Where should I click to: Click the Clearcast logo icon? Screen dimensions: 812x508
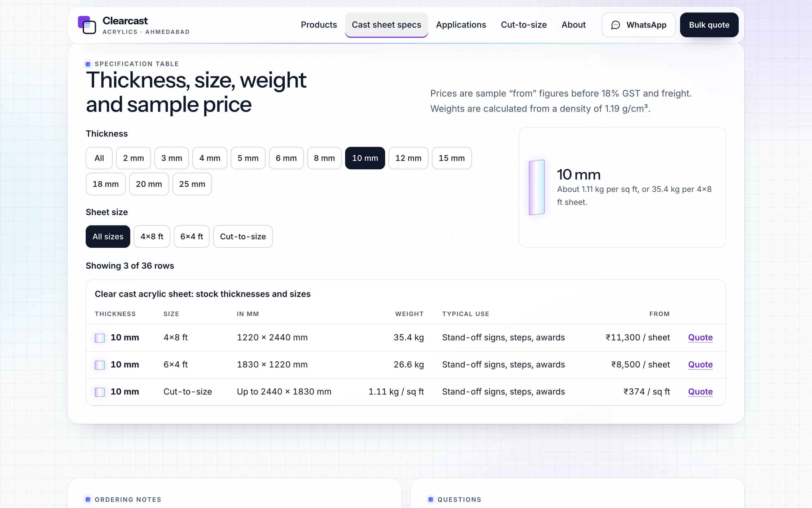click(87, 25)
